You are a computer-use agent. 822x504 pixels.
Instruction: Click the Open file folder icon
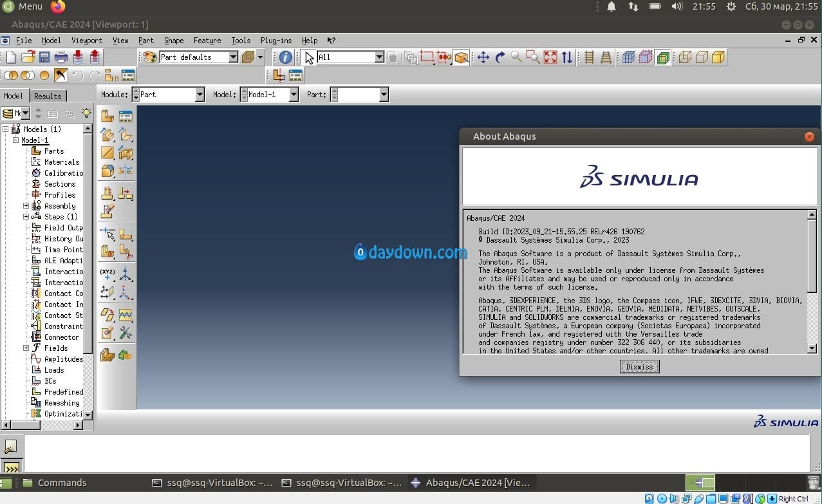[28, 57]
